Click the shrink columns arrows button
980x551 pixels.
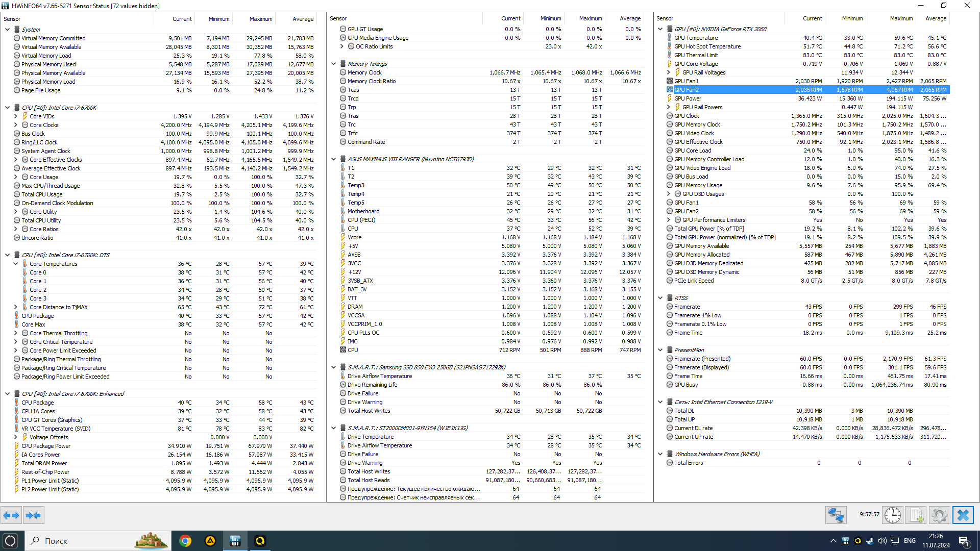click(x=33, y=515)
